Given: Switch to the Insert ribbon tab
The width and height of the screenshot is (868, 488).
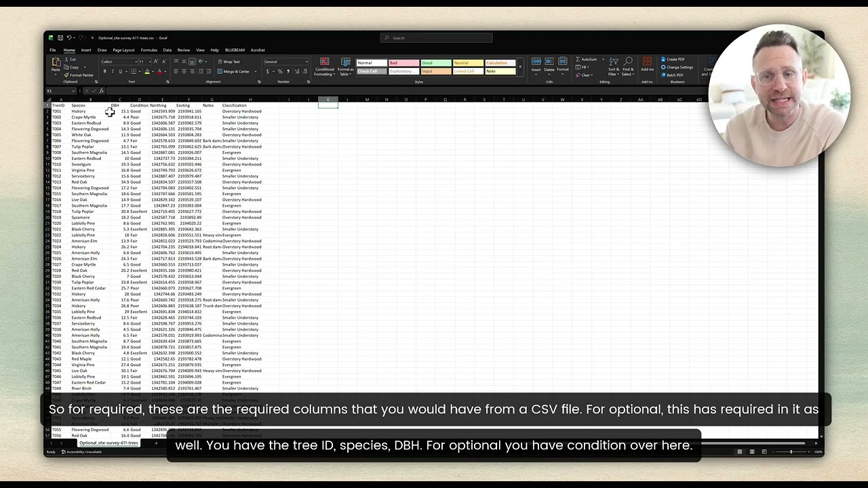Looking at the screenshot, I should point(86,50).
